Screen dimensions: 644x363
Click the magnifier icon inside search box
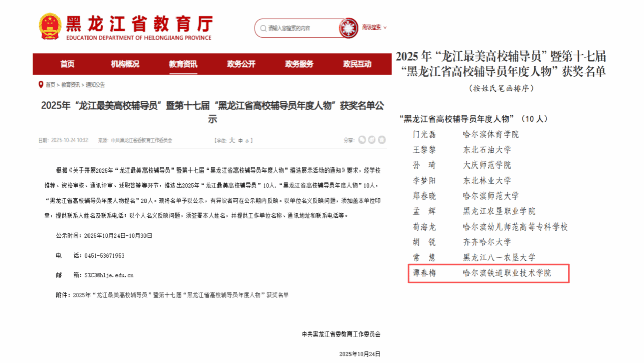tap(262, 28)
